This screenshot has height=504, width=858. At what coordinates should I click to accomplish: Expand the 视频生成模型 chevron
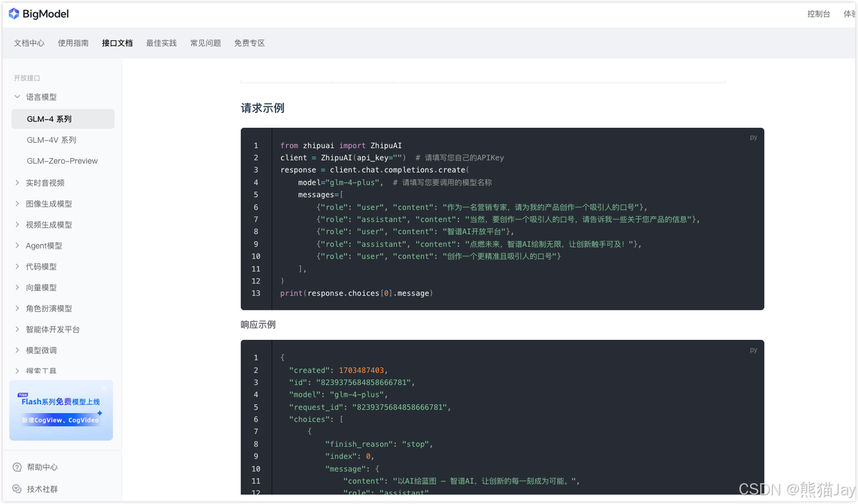point(17,225)
